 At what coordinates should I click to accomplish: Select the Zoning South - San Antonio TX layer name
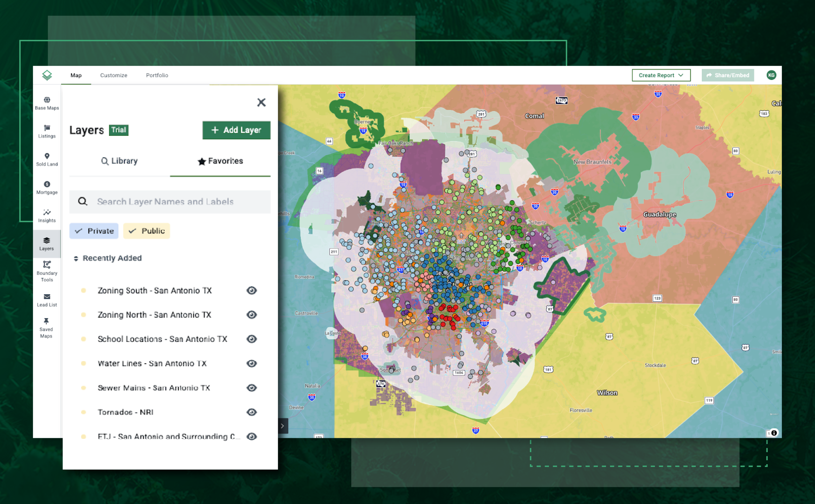click(x=155, y=290)
